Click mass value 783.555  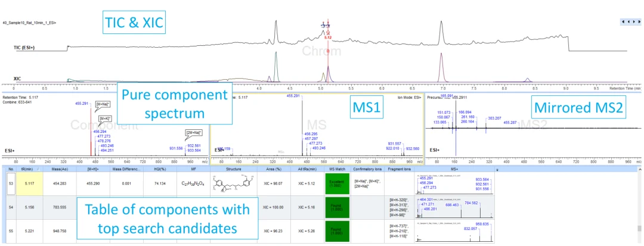60,207
